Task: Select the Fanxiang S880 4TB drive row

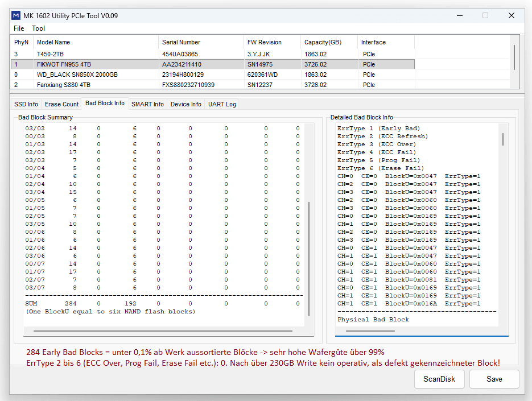Action: (213, 85)
